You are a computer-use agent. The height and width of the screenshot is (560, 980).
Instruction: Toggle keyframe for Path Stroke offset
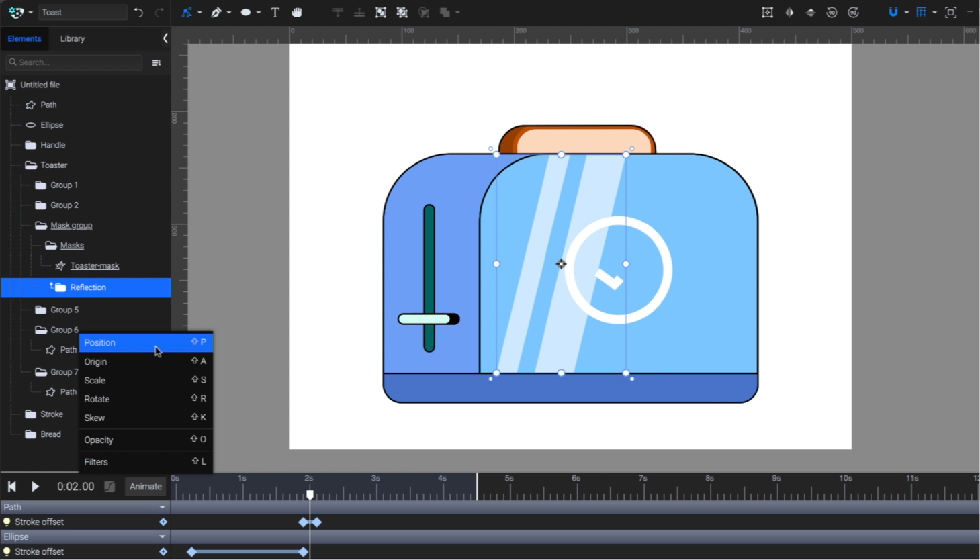[x=163, y=522]
